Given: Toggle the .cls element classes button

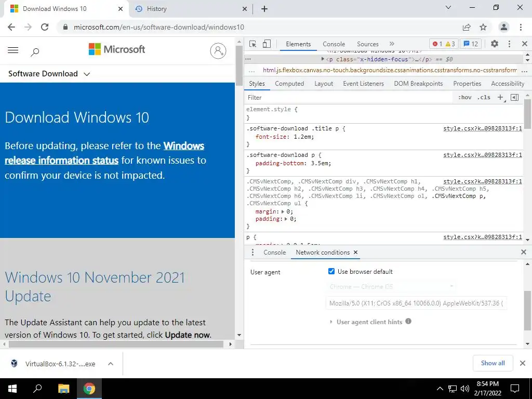Looking at the screenshot, I should [484, 97].
